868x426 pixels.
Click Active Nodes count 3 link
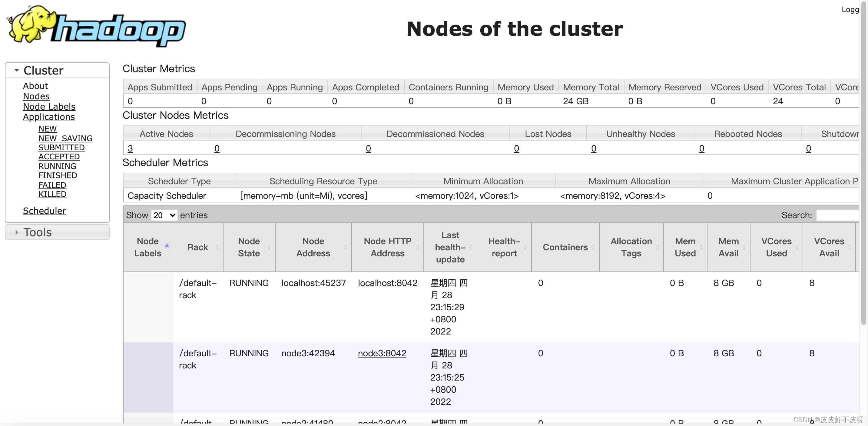(x=131, y=148)
